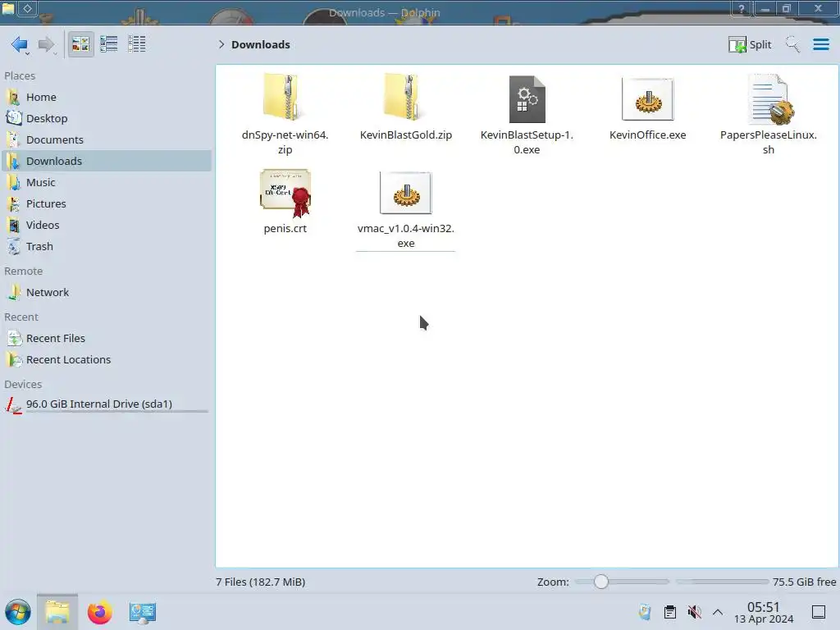
Task: Open Videos in Places
Action: 107,225
